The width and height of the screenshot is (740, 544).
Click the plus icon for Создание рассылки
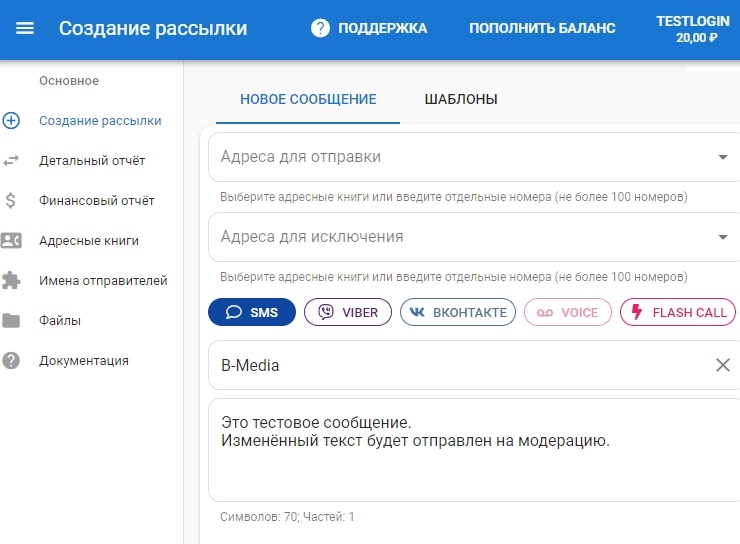pyautogui.click(x=12, y=121)
